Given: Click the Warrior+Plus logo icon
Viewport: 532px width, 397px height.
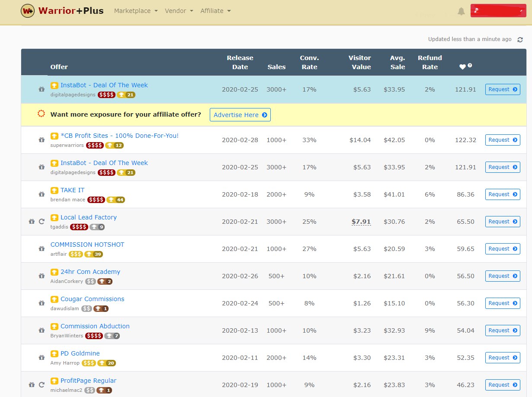Looking at the screenshot, I should [x=28, y=10].
